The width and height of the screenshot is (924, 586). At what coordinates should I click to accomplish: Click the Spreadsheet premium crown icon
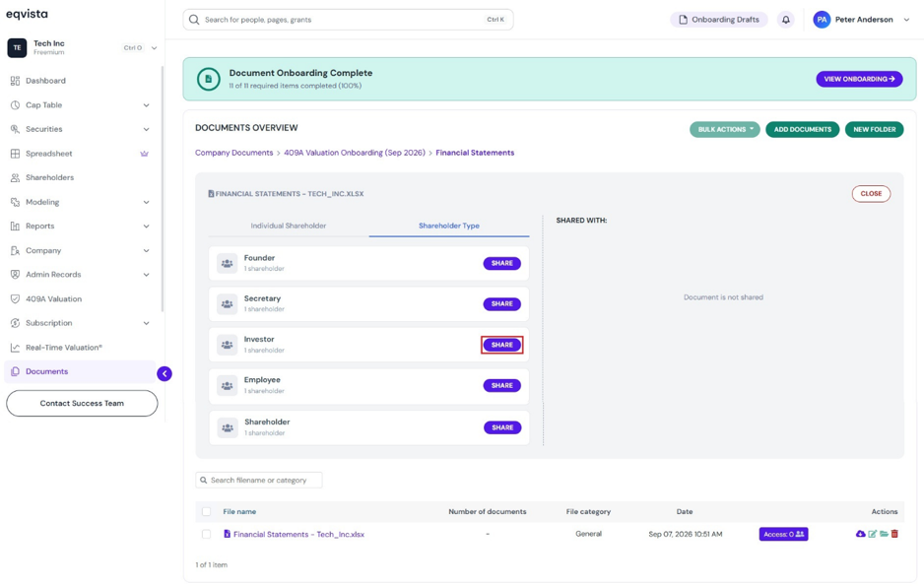[x=145, y=154]
